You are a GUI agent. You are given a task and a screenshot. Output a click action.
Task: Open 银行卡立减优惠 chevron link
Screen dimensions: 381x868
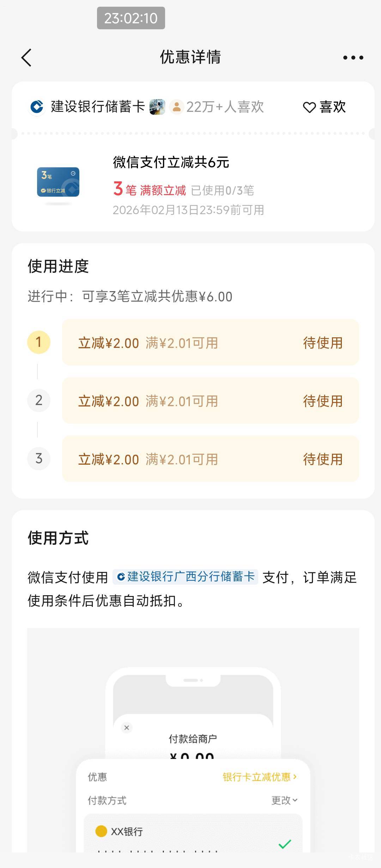click(260, 777)
